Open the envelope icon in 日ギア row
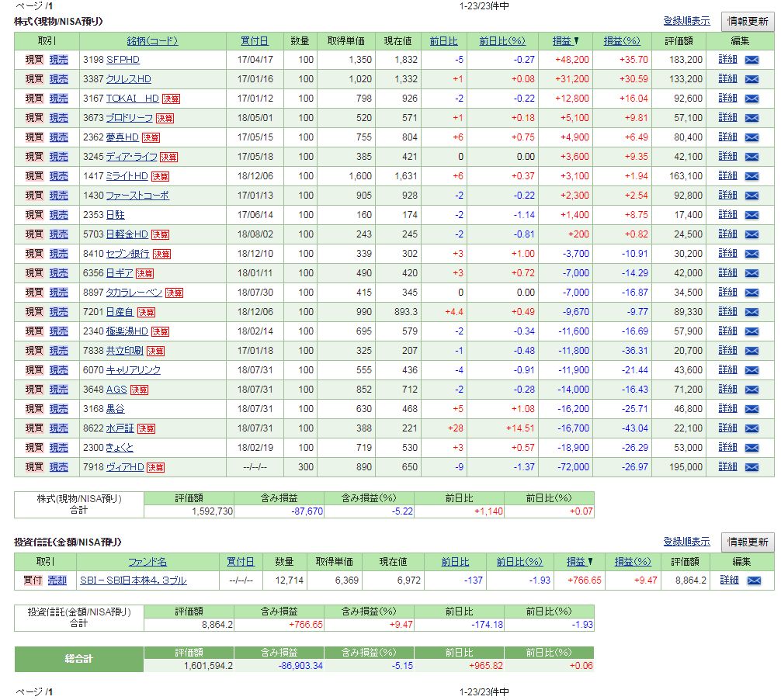781x700 pixels. (x=751, y=273)
